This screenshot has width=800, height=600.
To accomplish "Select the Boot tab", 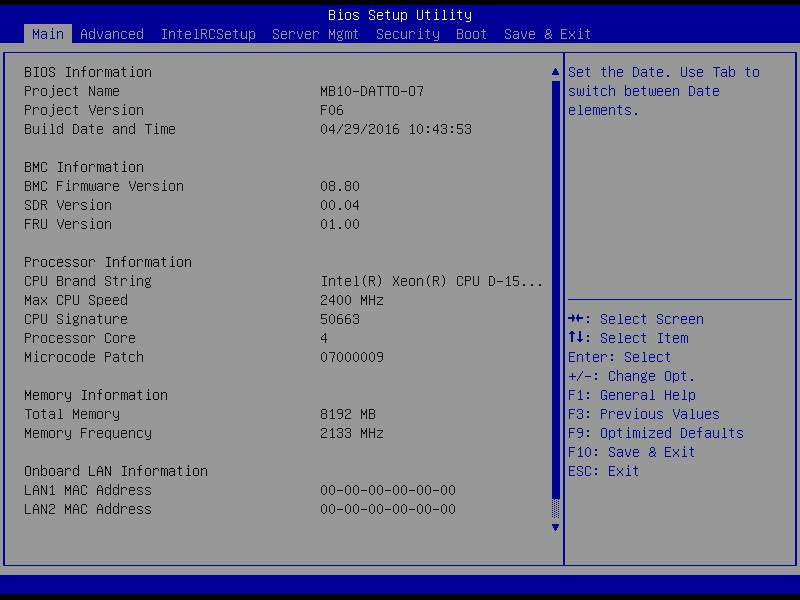I will [472, 34].
